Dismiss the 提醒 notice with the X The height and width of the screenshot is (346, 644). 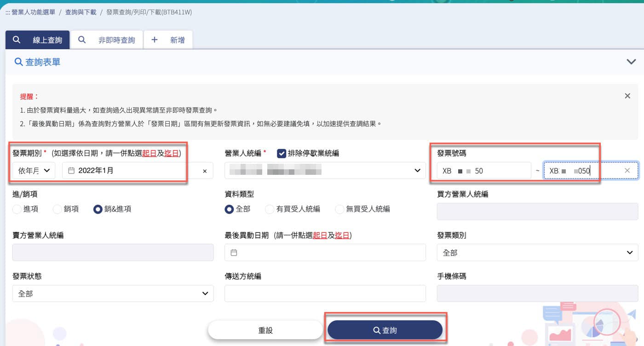click(x=627, y=96)
